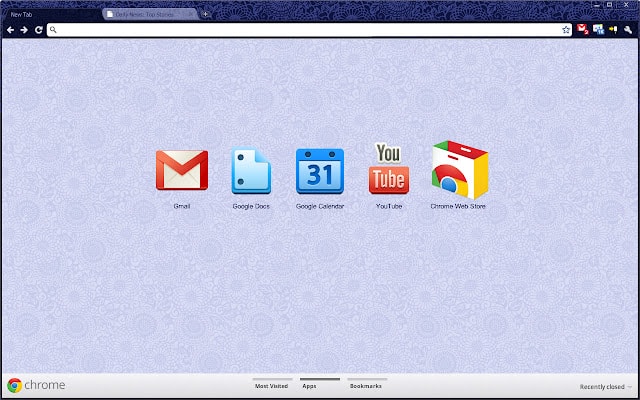Switch to the Most Visited section
This screenshot has width=640, height=400.
point(271,384)
